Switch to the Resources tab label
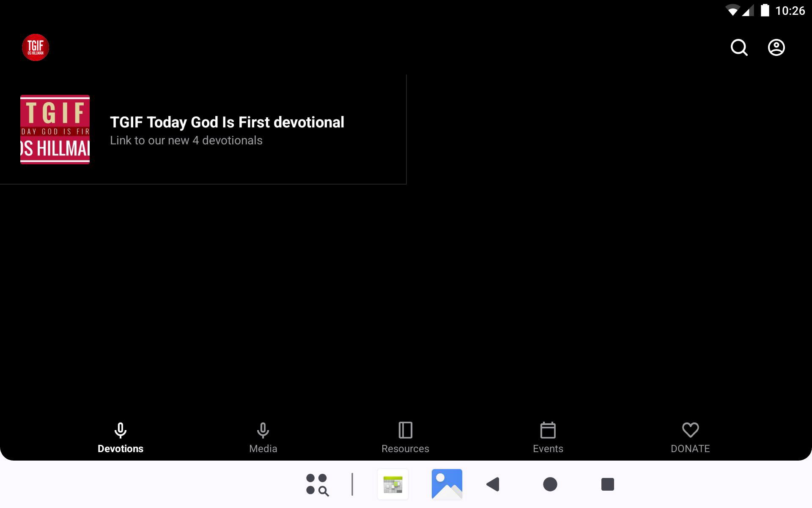Image resolution: width=812 pixels, height=508 pixels. 405,449
